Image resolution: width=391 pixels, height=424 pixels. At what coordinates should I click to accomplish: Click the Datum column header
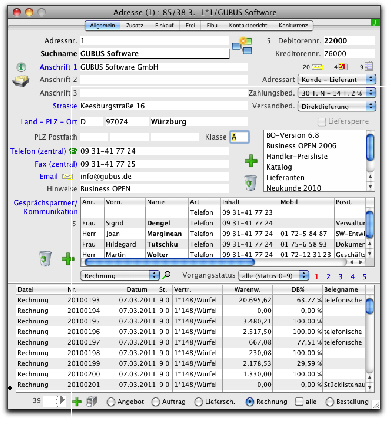click(137, 289)
